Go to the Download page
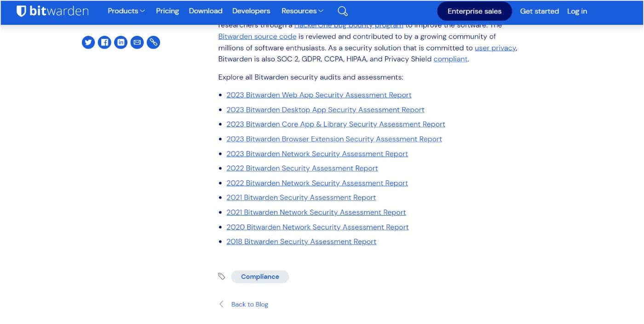The width and height of the screenshot is (644, 324). (x=206, y=11)
